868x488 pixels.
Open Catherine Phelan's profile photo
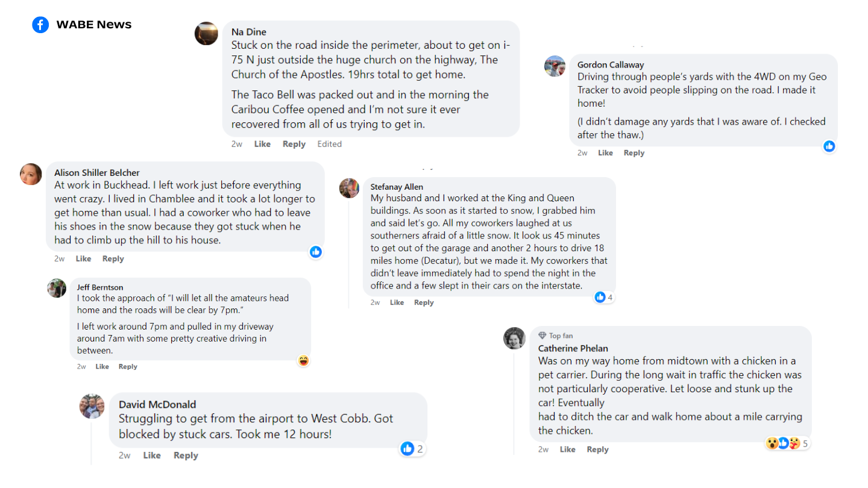[x=514, y=338]
